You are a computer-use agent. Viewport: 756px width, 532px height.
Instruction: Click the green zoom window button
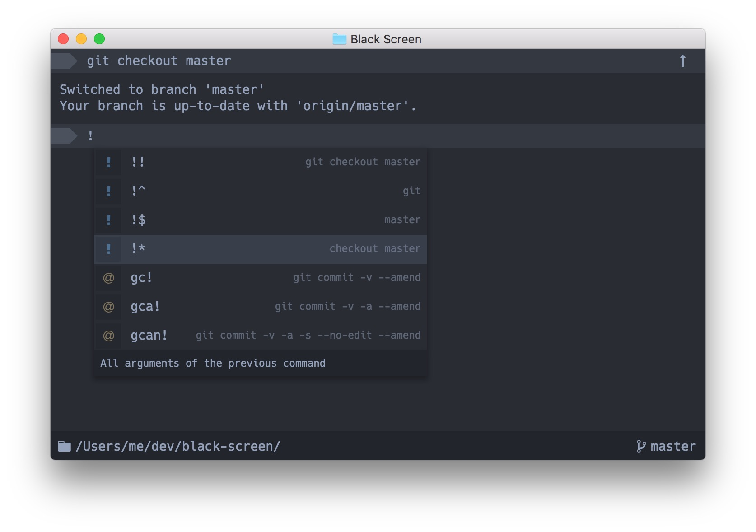coord(99,39)
